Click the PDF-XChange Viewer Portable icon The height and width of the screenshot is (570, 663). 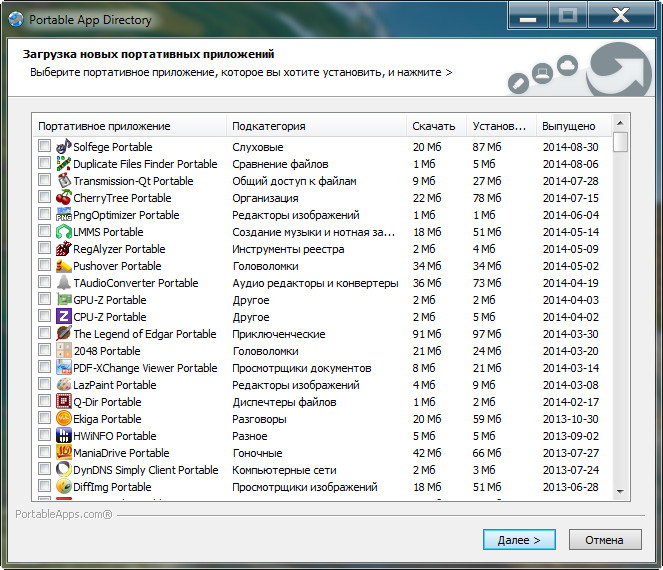click(x=63, y=368)
